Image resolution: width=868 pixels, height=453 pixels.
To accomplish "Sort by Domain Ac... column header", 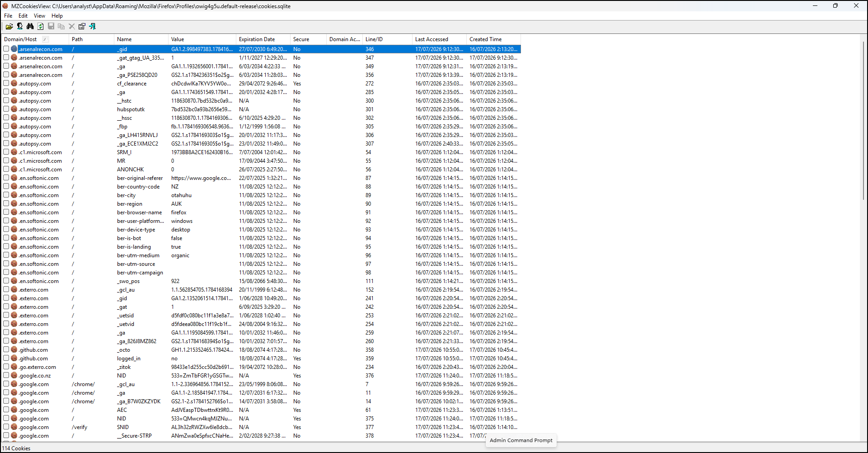I will tap(345, 39).
